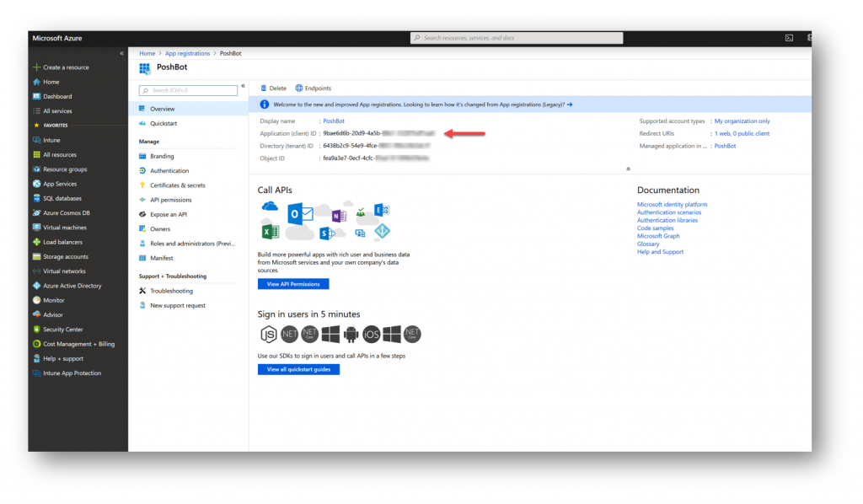
Task: Open the Advisor icon in sidebar
Action: (36, 314)
